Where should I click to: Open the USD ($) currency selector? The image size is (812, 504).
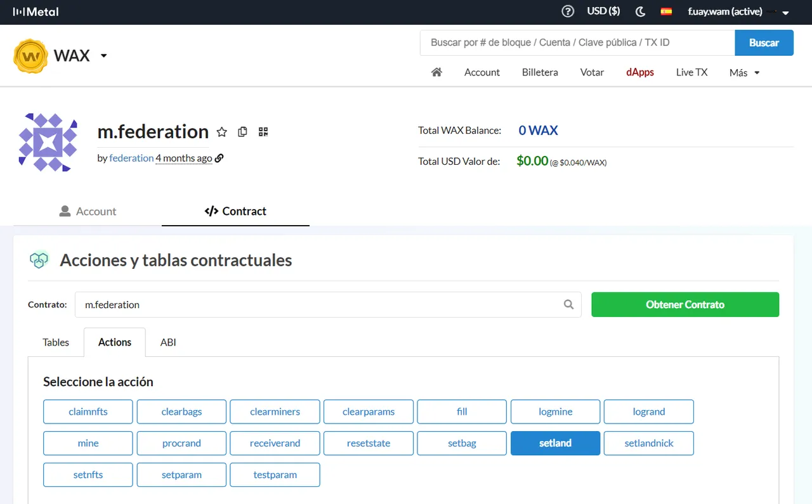pyautogui.click(x=603, y=11)
